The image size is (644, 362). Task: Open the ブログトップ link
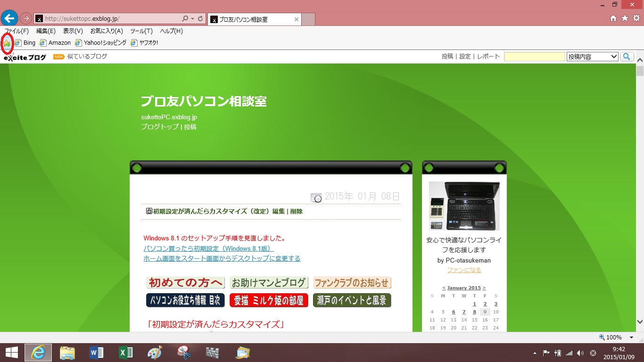[x=160, y=127]
